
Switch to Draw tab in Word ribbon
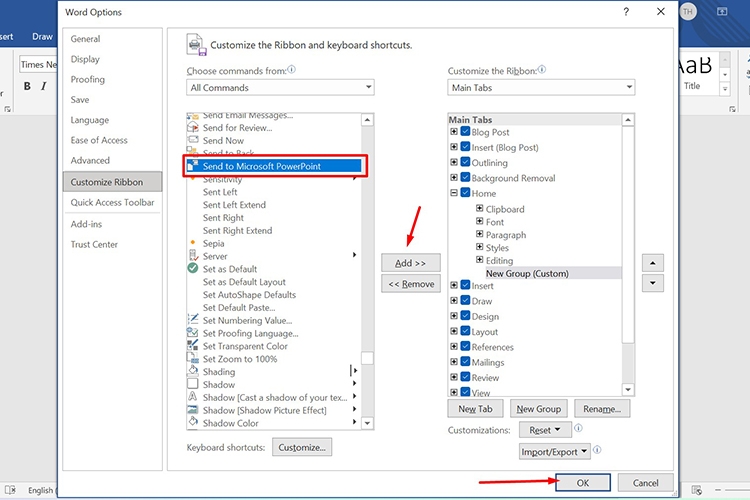42,36
